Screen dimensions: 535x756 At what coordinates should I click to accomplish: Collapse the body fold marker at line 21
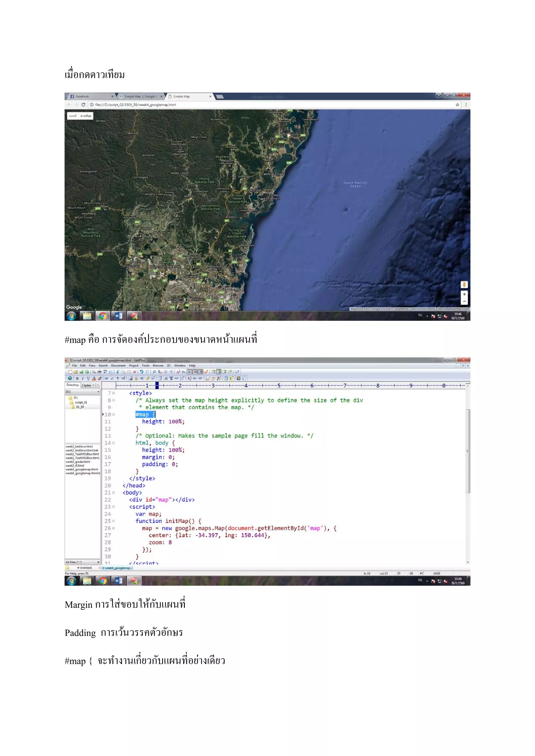pos(113,493)
